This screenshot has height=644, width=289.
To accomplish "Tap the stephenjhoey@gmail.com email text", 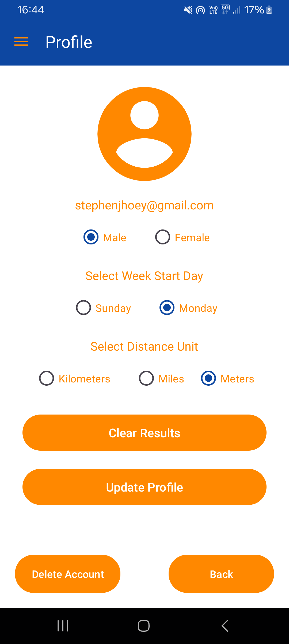I will (144, 205).
